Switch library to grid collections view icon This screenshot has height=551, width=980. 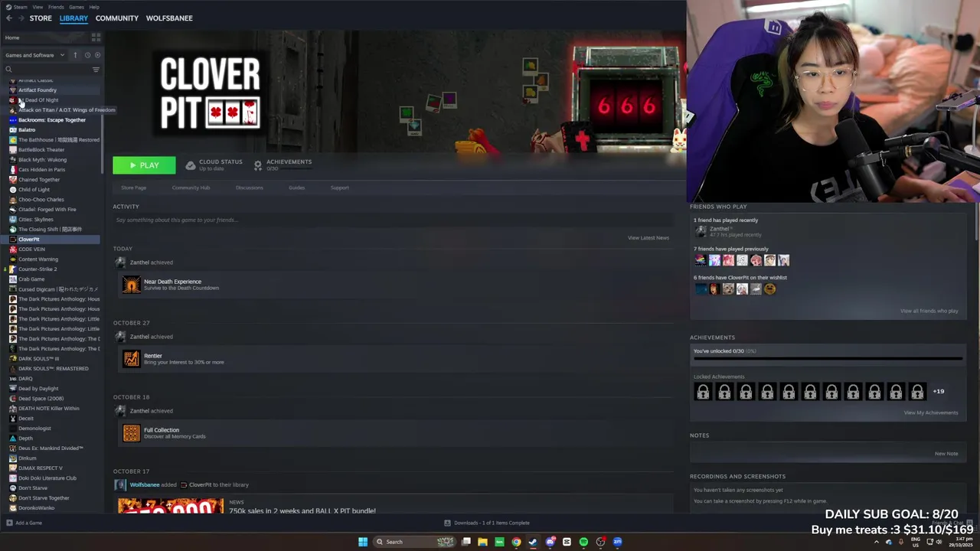click(x=96, y=37)
